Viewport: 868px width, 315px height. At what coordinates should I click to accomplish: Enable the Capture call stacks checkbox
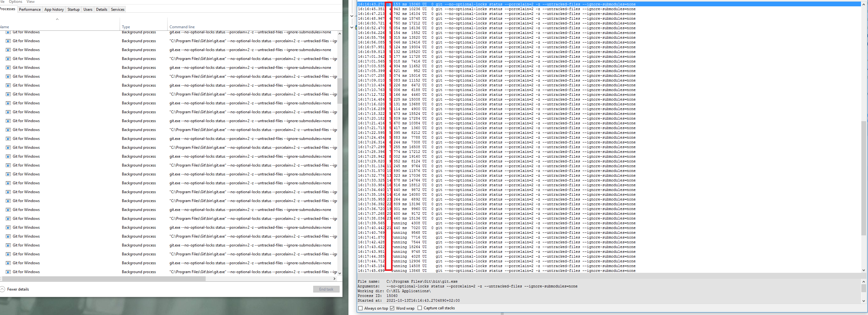click(x=420, y=308)
